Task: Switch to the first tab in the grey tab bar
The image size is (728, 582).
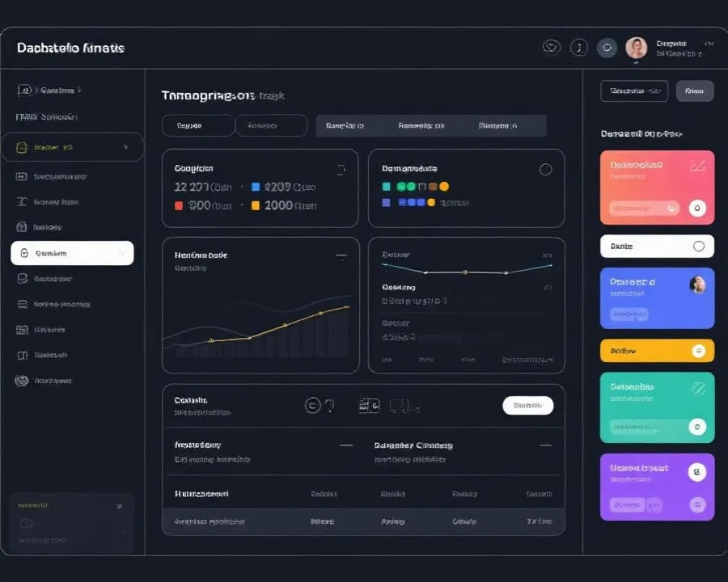Action: coord(345,126)
